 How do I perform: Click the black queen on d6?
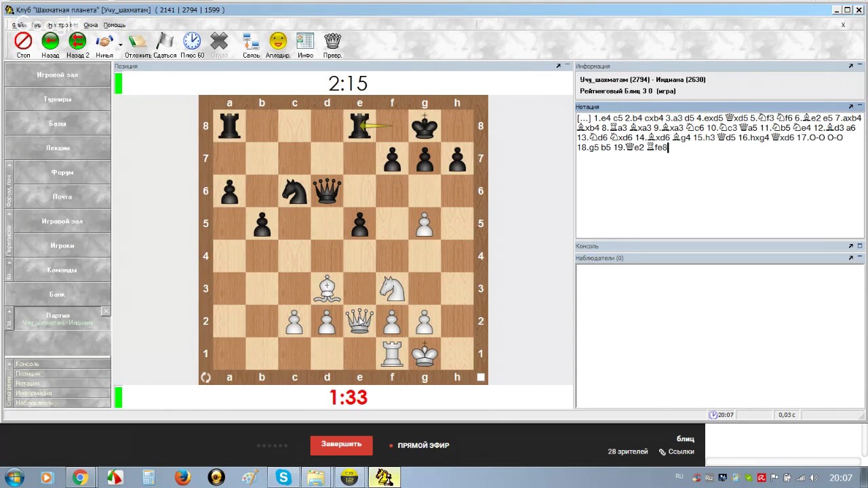pos(327,190)
